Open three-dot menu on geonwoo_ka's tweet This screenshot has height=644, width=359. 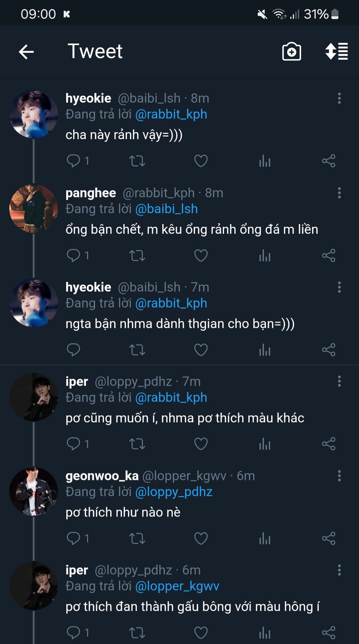tap(339, 476)
